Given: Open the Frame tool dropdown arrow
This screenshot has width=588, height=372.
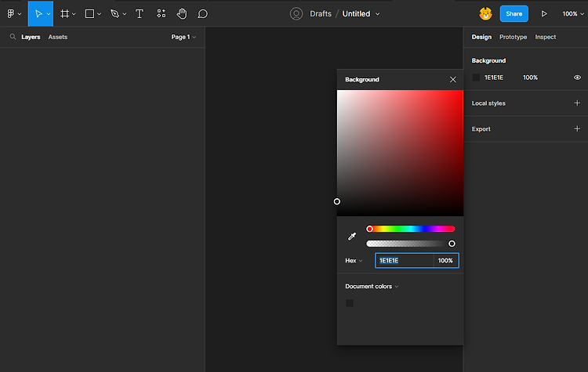Looking at the screenshot, I should 74,14.
